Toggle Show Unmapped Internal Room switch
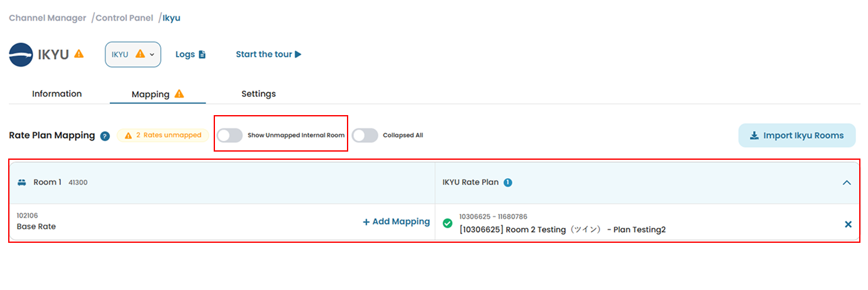The height and width of the screenshot is (290, 868). pos(230,135)
